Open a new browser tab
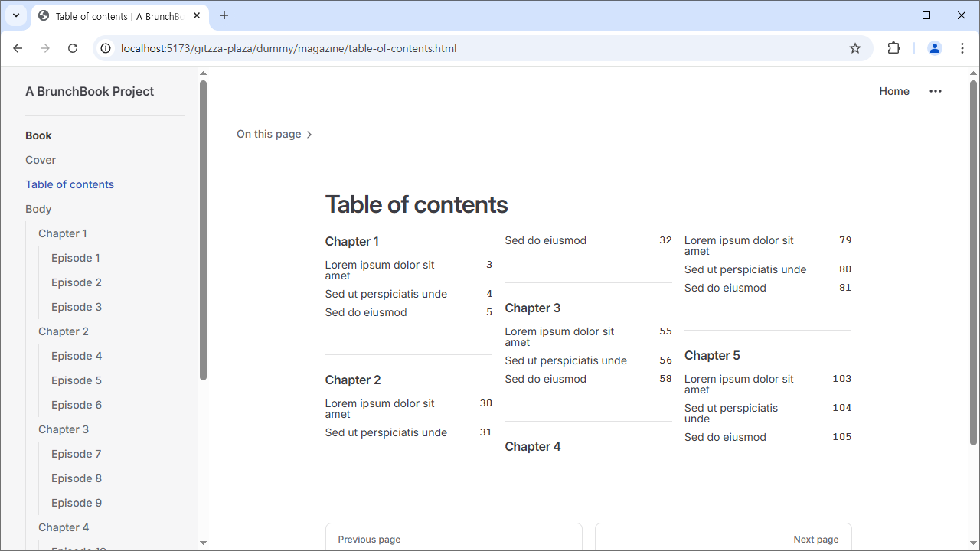Viewport: 980px width, 551px height. pos(224,15)
